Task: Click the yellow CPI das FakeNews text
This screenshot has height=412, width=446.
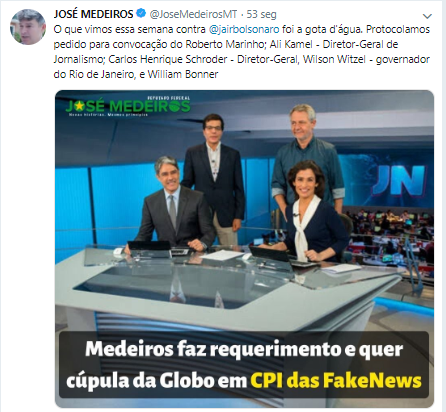Action: (x=336, y=380)
